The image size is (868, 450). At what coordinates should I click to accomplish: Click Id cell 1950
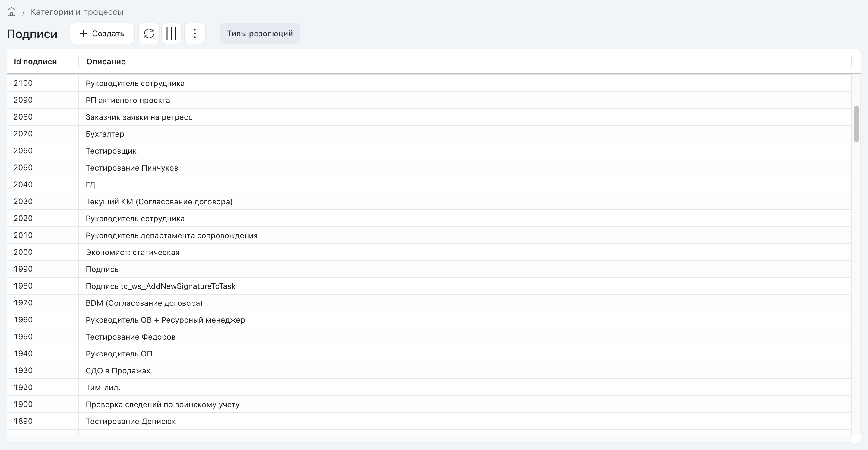43,337
